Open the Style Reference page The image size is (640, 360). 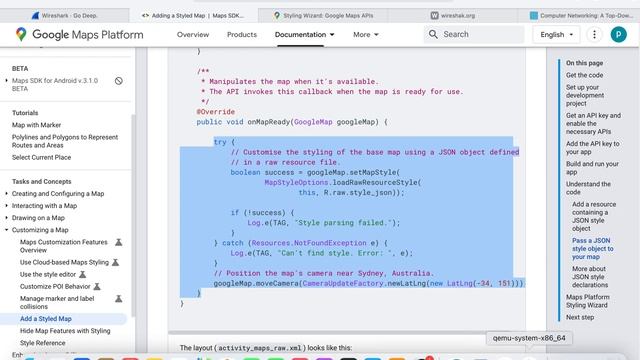click(42, 343)
